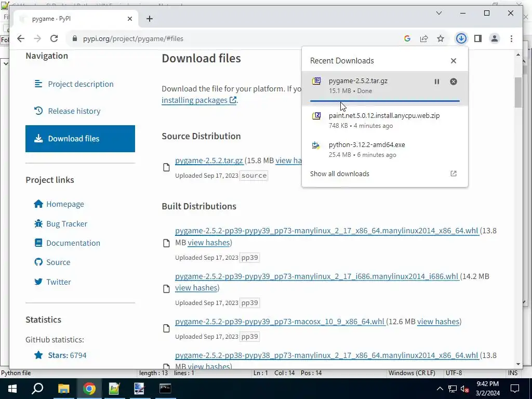The height and width of the screenshot is (399, 532).
Task: Download pp39 manylinux i686 wheel
Action: point(317,276)
